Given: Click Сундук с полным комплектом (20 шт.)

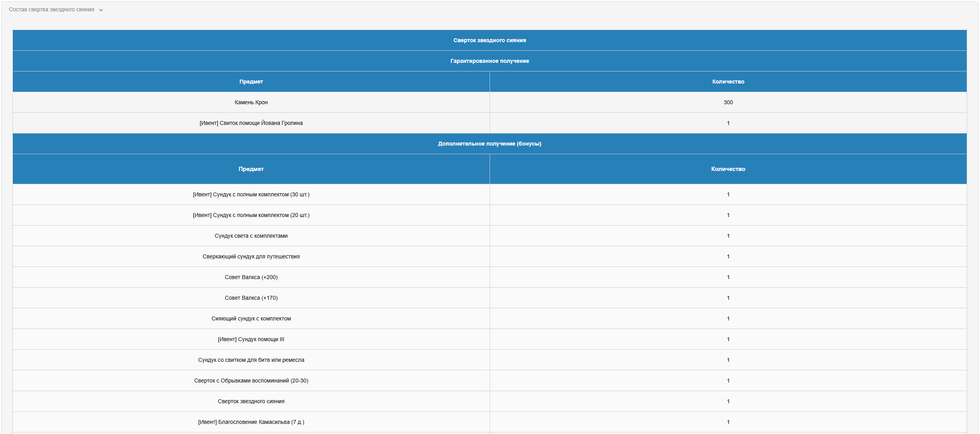Looking at the screenshot, I should [251, 215].
